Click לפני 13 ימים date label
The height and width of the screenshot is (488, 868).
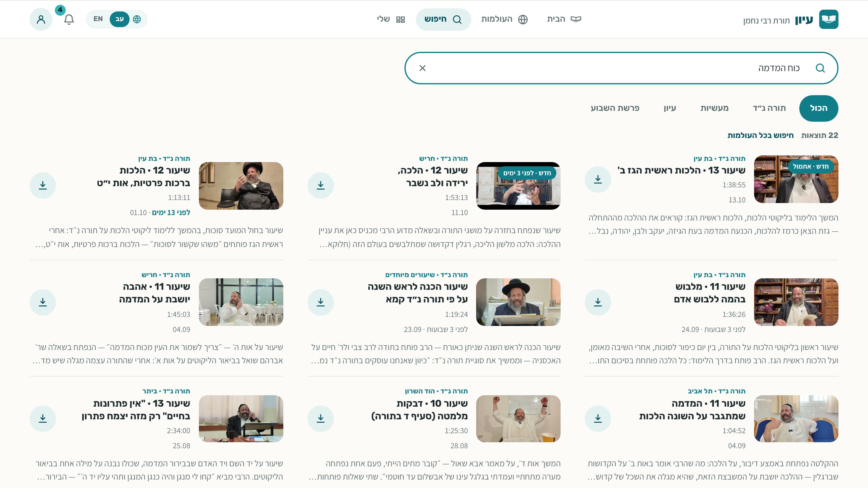pyautogui.click(x=171, y=213)
